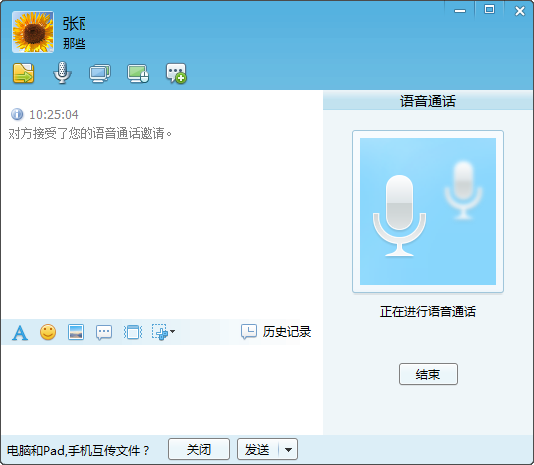Open the 电脑和Pad,手机互传文件 link
Image resolution: width=534 pixels, height=465 pixels.
coord(78,450)
